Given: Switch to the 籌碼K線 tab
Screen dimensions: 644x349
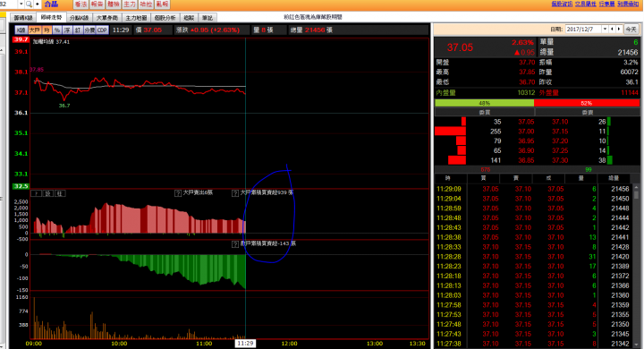Looking at the screenshot, I should [x=23, y=18].
